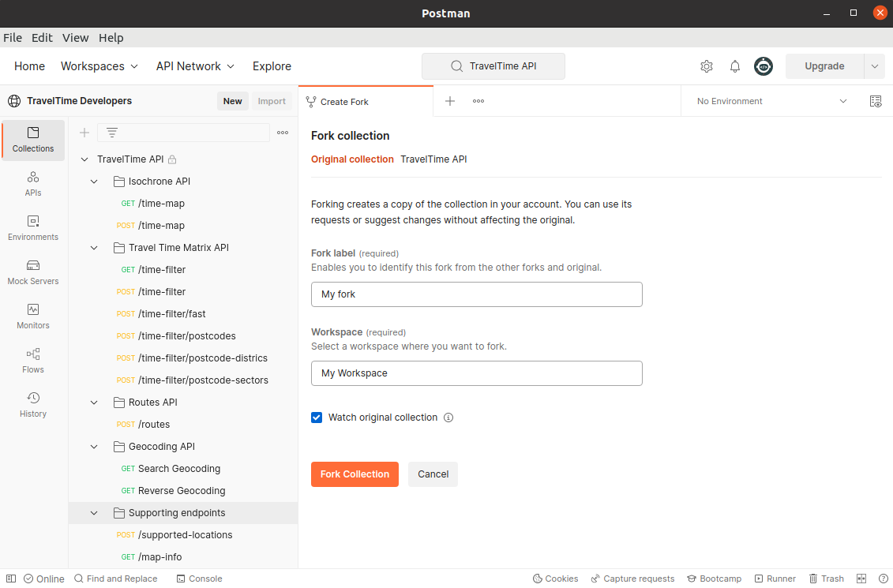
Task: Click the Import button
Action: (271, 101)
